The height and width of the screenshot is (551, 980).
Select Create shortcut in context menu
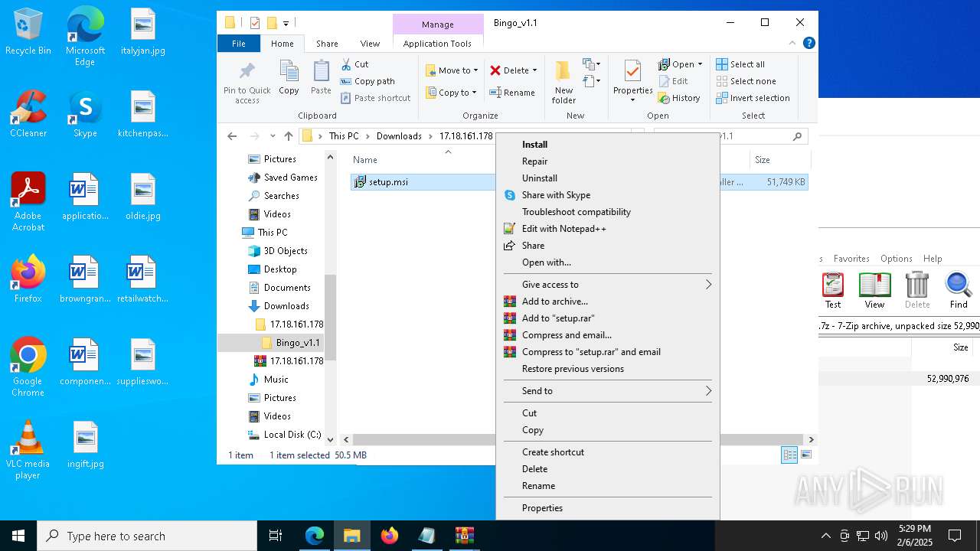pyautogui.click(x=607, y=452)
